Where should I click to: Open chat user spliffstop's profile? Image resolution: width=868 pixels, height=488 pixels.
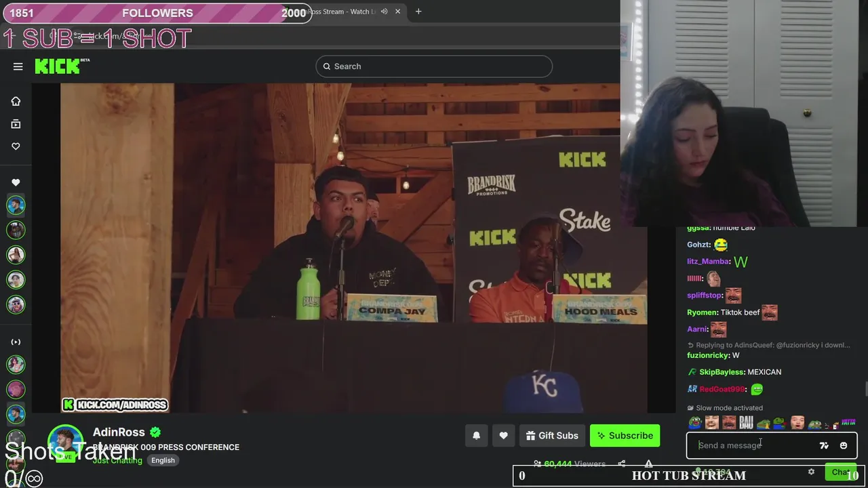[705, 296]
